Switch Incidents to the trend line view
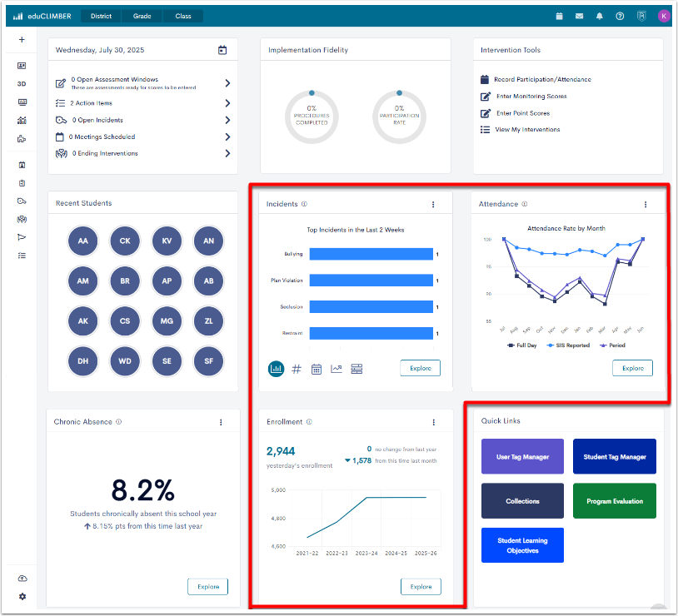 (x=337, y=369)
